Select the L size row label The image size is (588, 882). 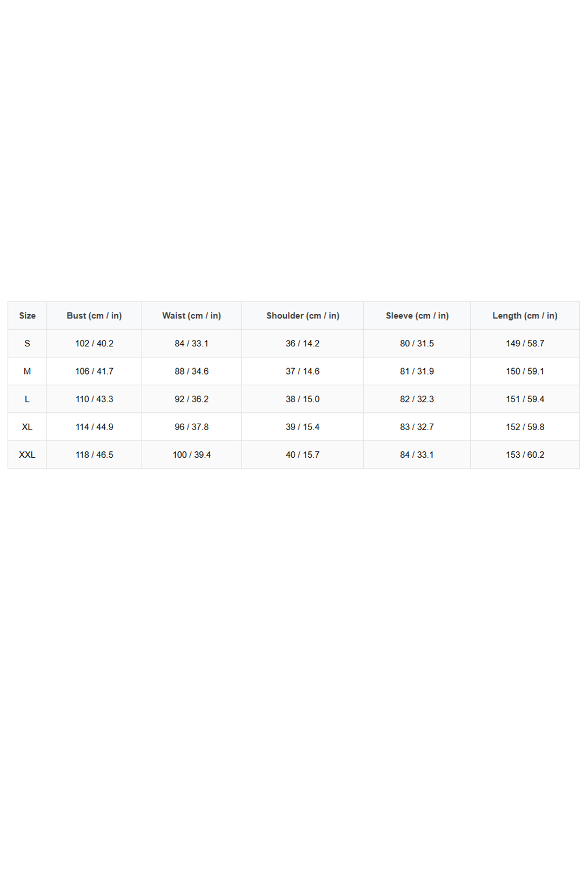pyautogui.click(x=27, y=399)
